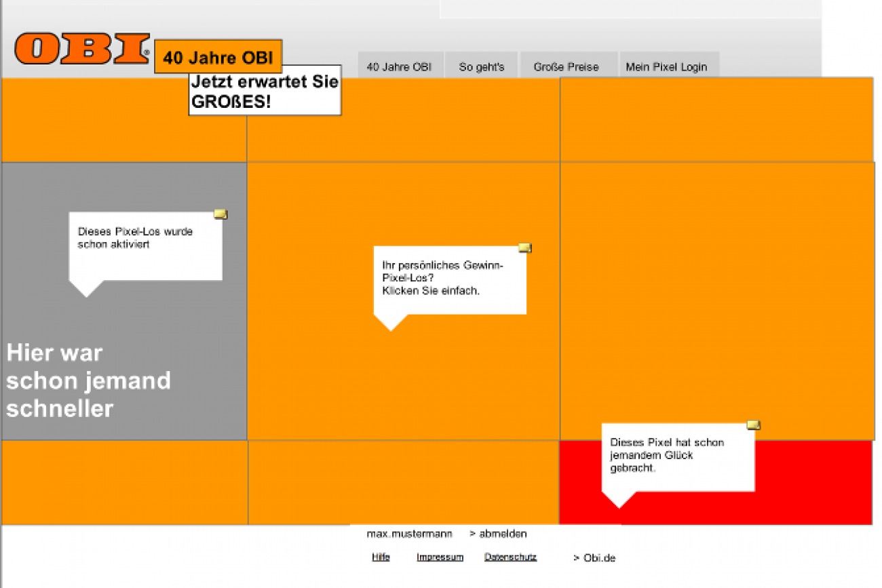882x588 pixels.
Task: Click the 'Jetzt erwartet Sie GROßES!' headline box
Action: [265, 94]
